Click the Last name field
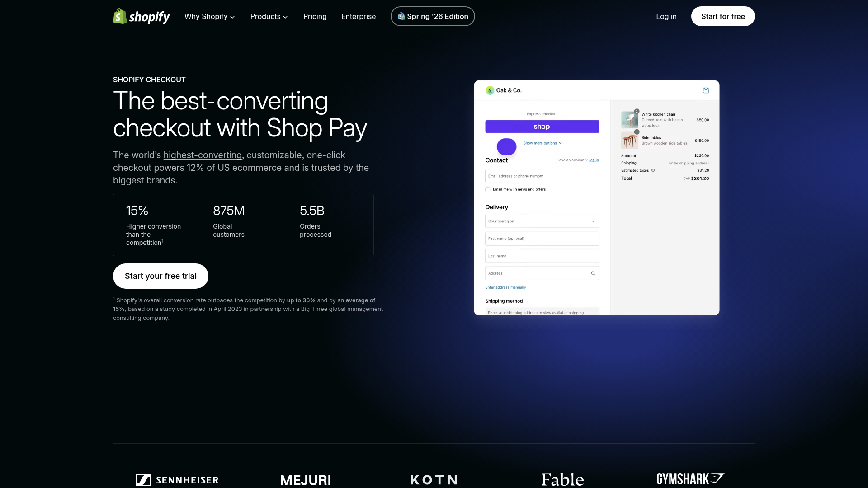 (542, 256)
